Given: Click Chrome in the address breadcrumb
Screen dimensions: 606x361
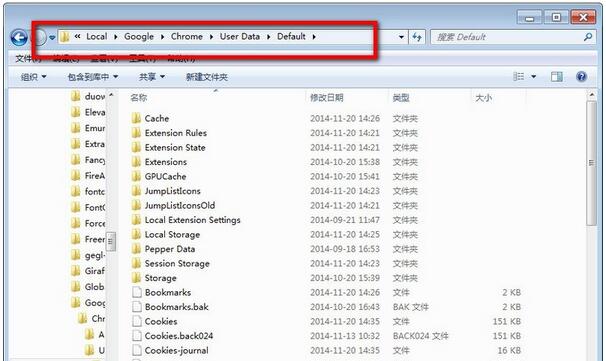Looking at the screenshot, I should 187,36.
